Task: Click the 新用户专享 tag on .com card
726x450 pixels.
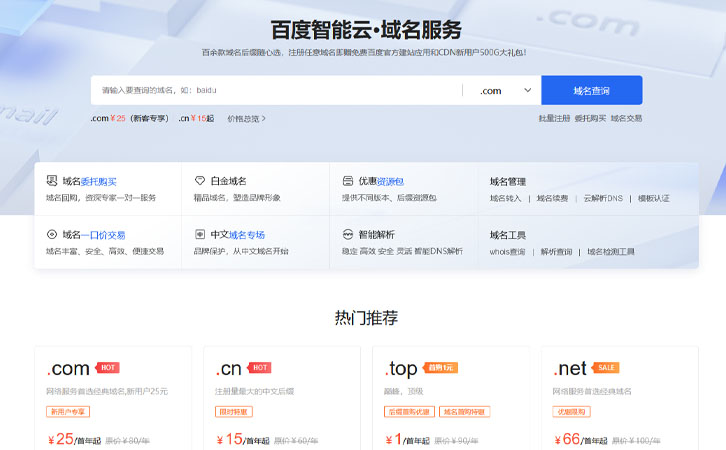Action: [68, 411]
